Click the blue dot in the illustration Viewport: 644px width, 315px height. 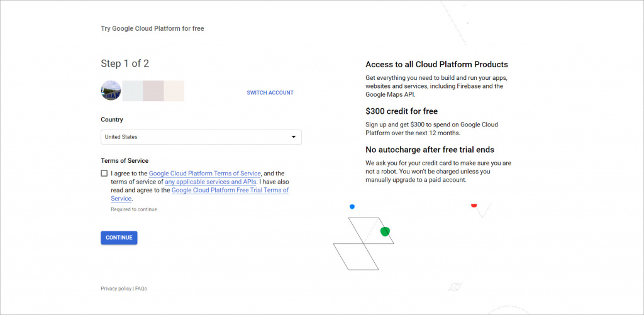pos(352,206)
